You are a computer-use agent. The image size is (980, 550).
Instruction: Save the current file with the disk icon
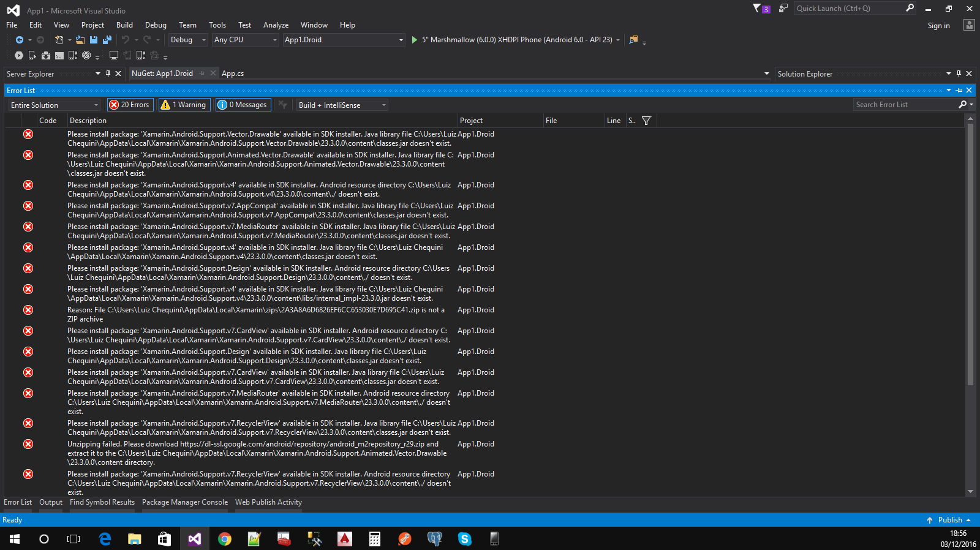tap(94, 40)
